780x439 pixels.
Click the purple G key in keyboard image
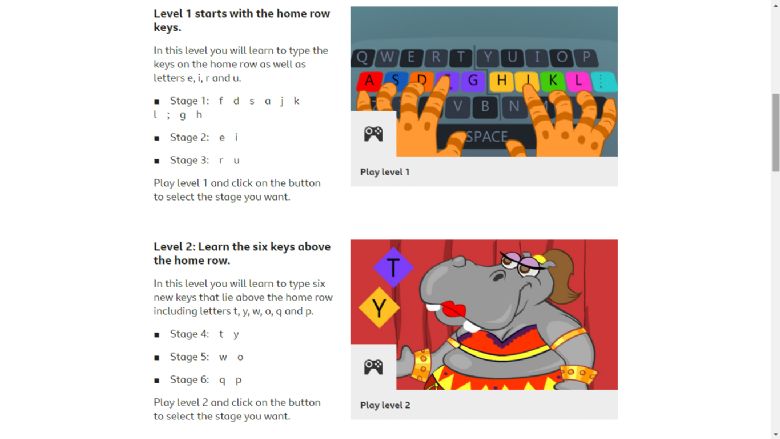click(x=473, y=80)
